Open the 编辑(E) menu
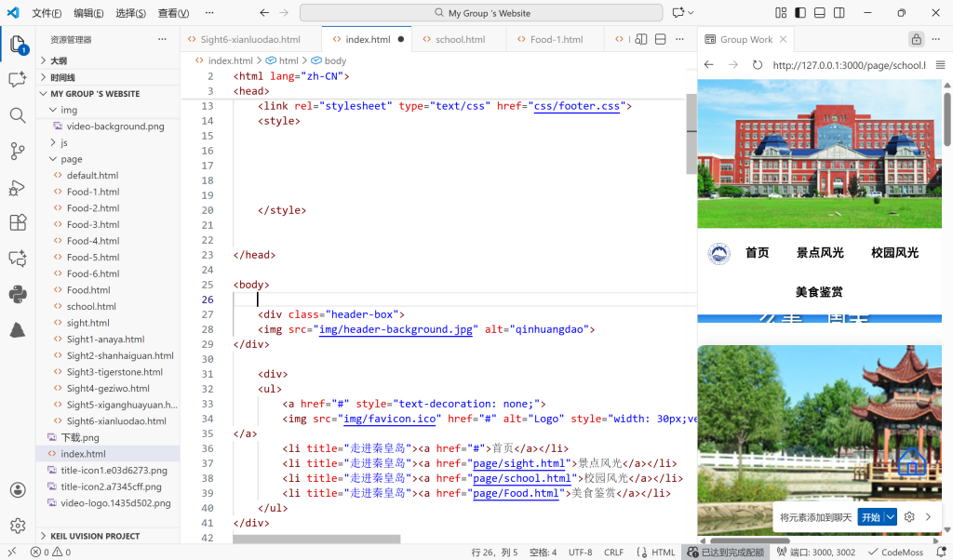This screenshot has height=560, width=953. point(88,13)
